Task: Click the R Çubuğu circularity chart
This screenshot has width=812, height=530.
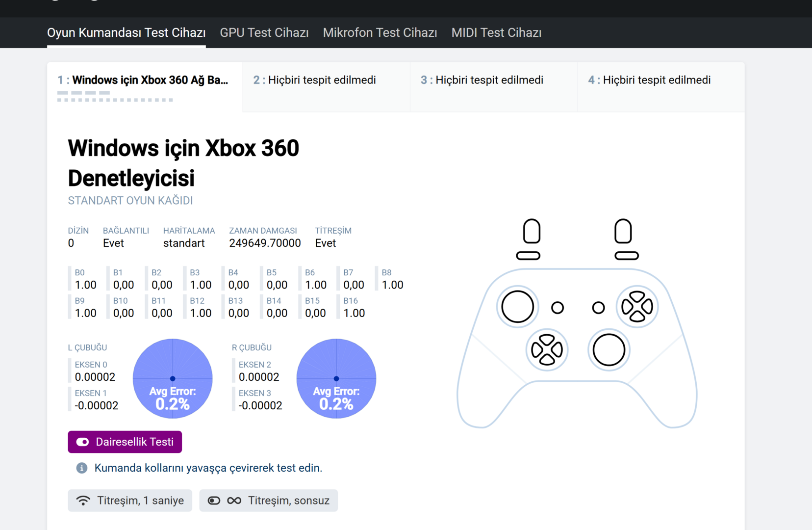Action: [x=336, y=378]
